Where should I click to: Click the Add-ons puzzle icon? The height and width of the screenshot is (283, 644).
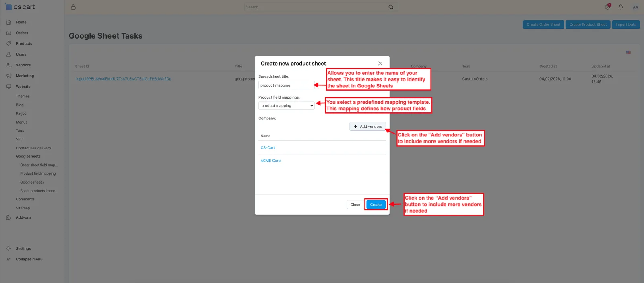9,217
